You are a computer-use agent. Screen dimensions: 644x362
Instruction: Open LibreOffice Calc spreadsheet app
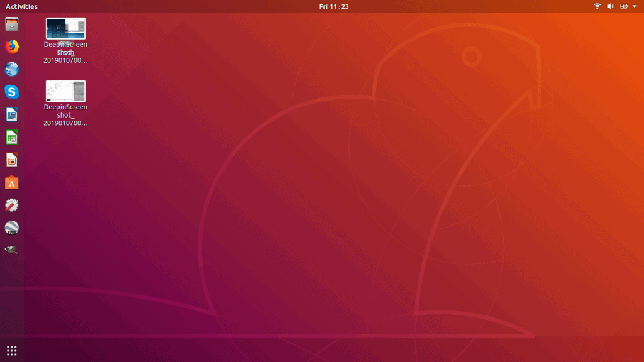[11, 137]
